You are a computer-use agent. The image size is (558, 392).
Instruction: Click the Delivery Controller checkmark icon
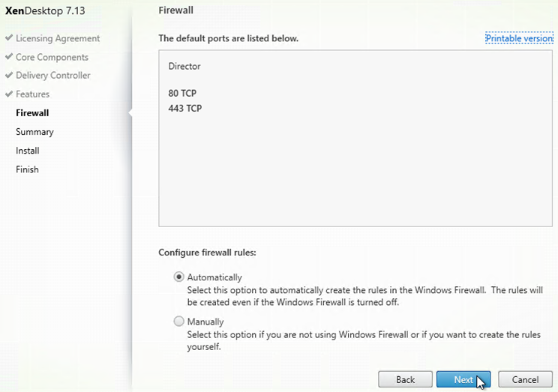tap(9, 75)
